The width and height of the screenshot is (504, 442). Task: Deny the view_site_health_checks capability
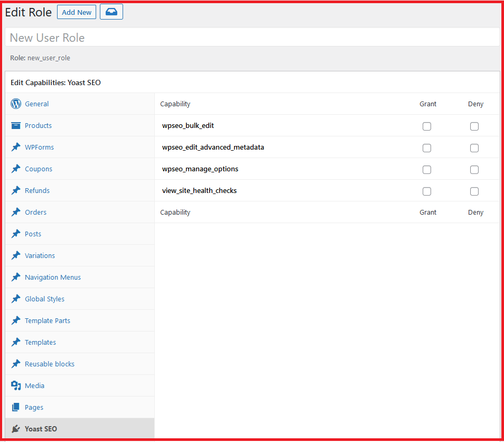coord(474,191)
